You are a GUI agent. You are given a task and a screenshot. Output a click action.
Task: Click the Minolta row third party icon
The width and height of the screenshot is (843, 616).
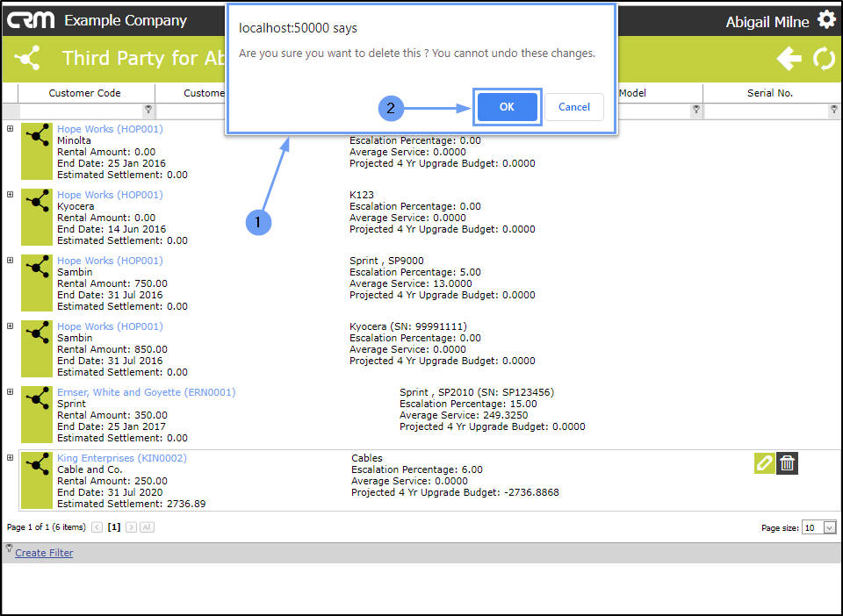coord(37,152)
